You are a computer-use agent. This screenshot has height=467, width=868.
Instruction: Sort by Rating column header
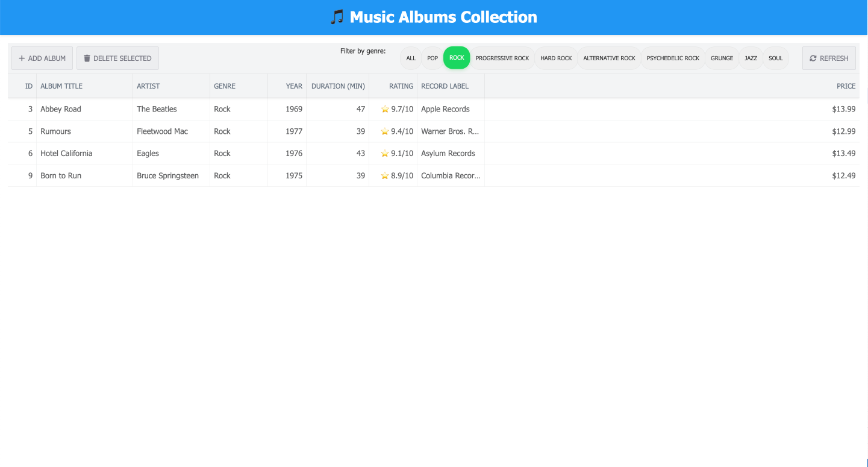click(393, 86)
